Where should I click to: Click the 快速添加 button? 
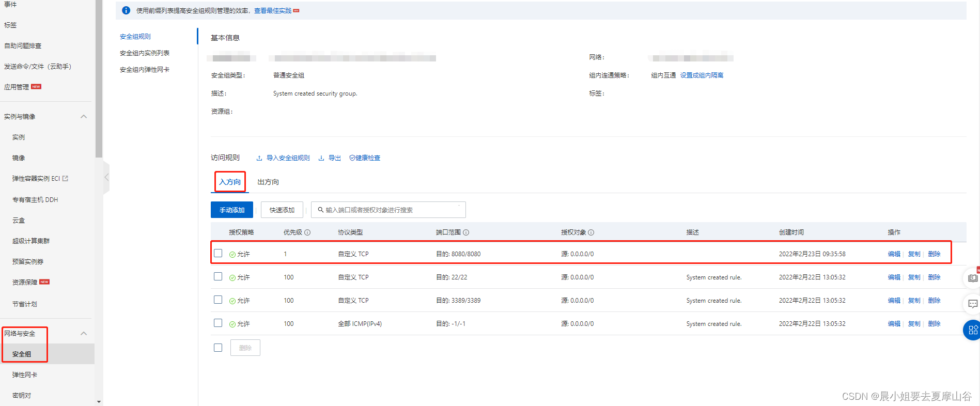coord(282,210)
